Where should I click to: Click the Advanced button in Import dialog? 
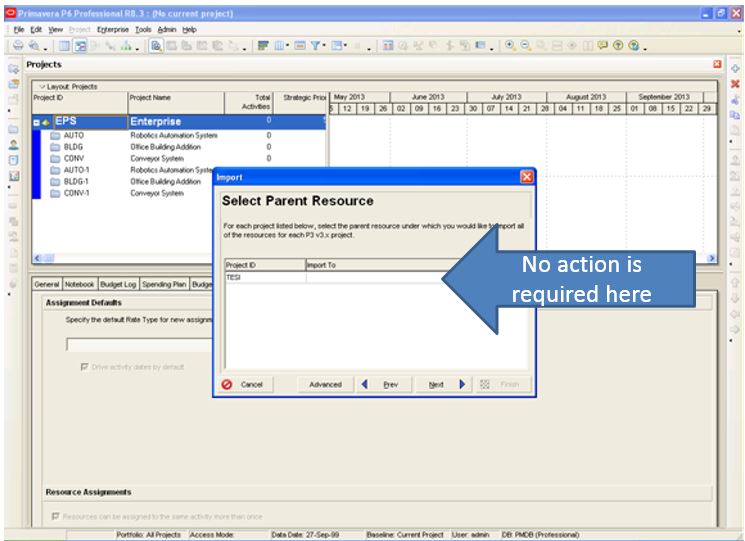(324, 384)
